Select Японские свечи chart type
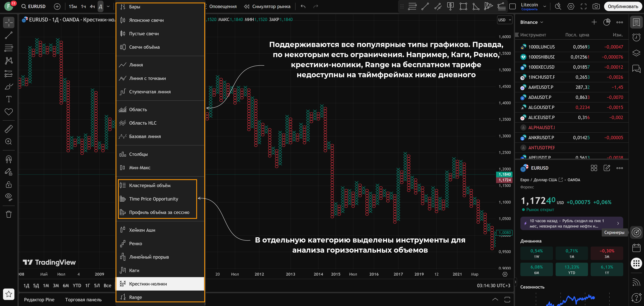 (146, 20)
